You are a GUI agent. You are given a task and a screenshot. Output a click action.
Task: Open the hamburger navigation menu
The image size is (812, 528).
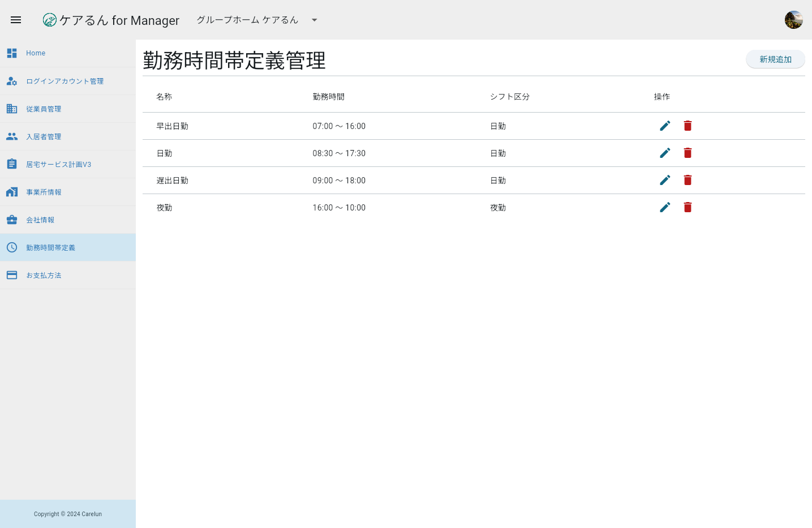(x=15, y=20)
